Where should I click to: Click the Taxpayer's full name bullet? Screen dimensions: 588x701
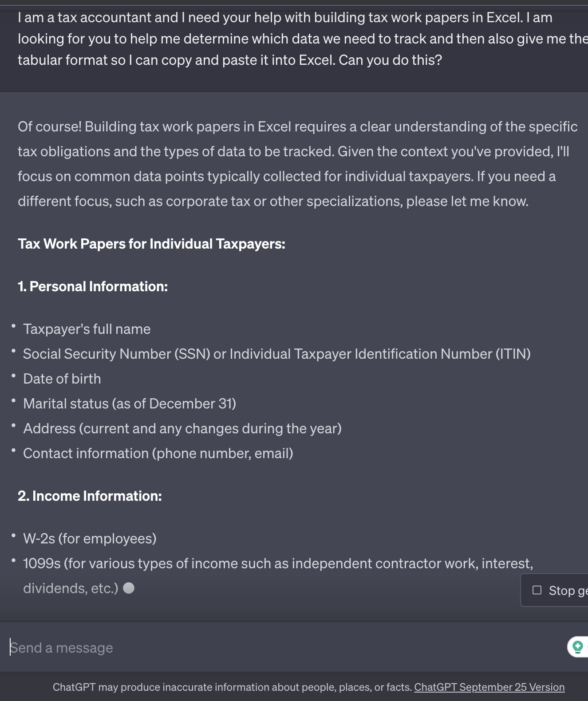[87, 329]
